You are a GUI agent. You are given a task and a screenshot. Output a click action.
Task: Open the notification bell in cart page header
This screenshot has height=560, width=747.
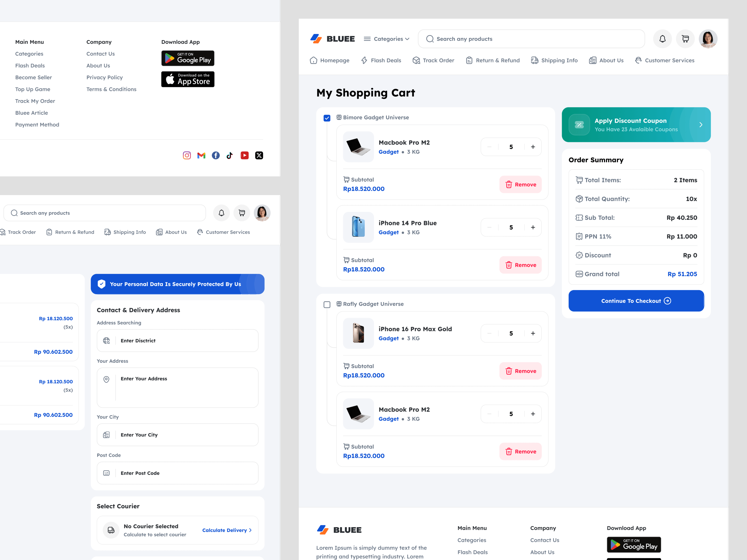(662, 39)
